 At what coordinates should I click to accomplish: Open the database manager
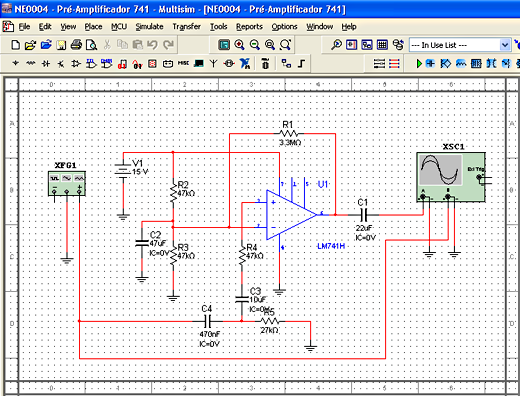pyautogui.click(x=398, y=45)
